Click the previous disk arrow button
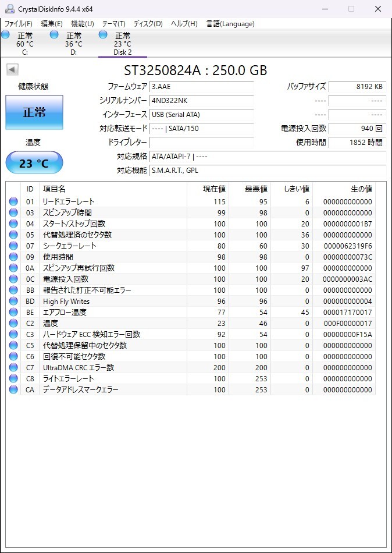 12,69
